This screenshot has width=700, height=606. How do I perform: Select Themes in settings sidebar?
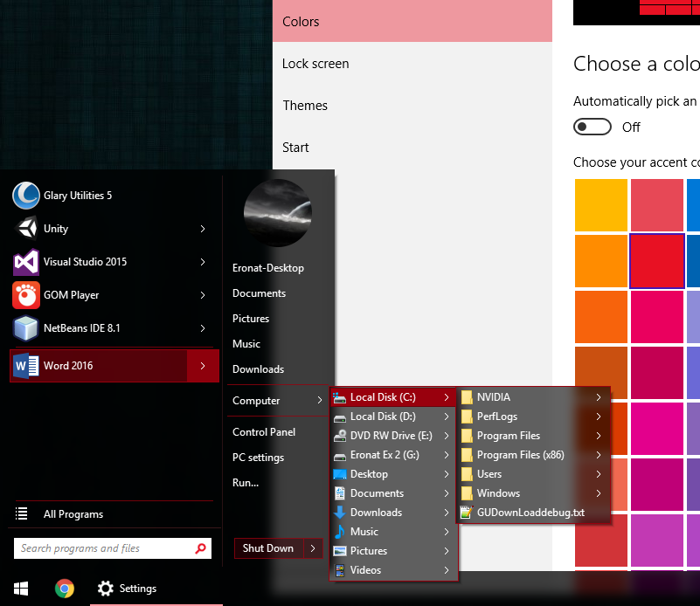[x=305, y=106]
